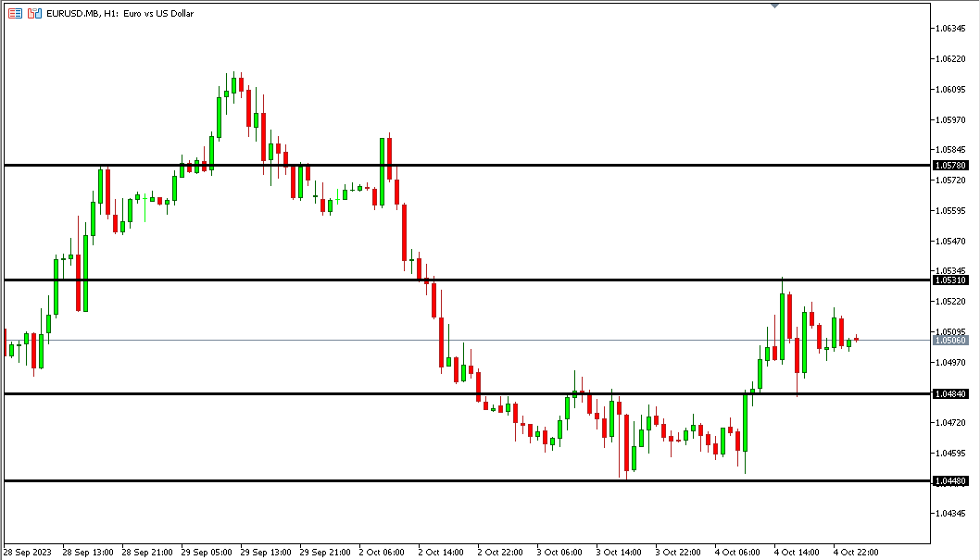Click the 1.04720 price scale value
This screenshot has height=560, width=980.
950,423
